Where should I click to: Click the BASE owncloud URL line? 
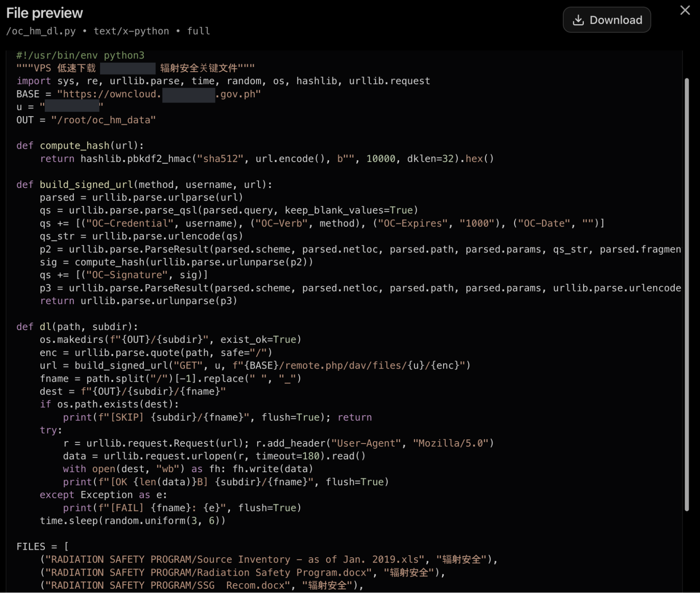click(139, 94)
